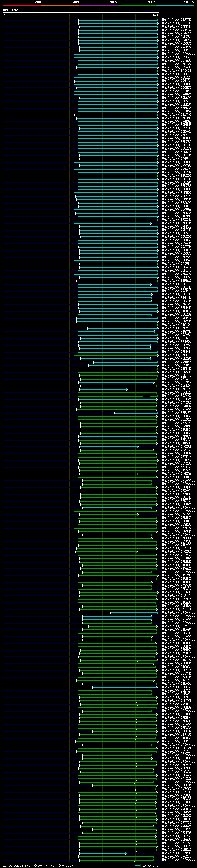This screenshot has height=868, width=197.
Task: Select the UniRef100_A7NY96 label
Action: [x=176, y=321]
